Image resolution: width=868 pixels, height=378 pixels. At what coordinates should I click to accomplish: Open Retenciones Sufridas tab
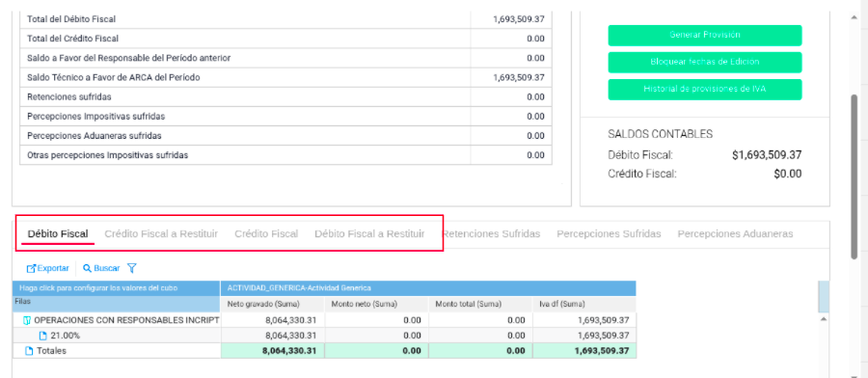tap(491, 234)
